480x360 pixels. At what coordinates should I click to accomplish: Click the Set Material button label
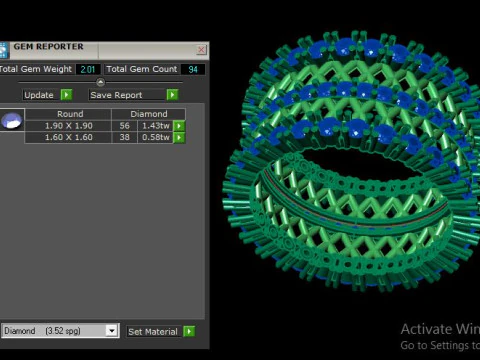click(x=153, y=332)
